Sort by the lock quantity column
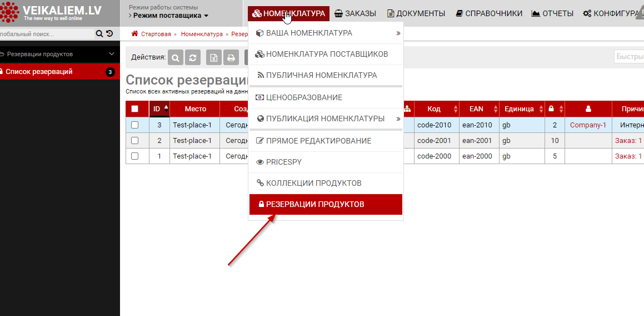Viewport: 644px width, 316px height. tap(556, 109)
